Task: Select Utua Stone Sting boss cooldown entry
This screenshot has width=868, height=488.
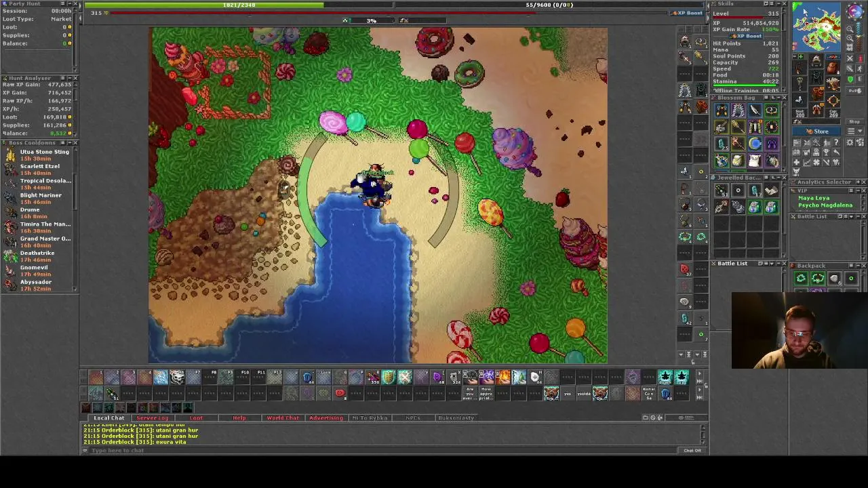Action: click(x=38, y=155)
